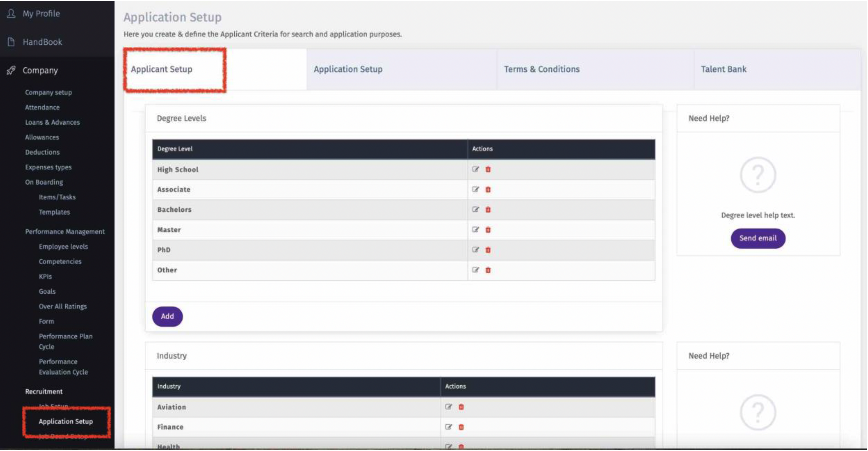Viewport: 868px width, 451px height.
Task: Click the My Profile user icon
Action: (x=11, y=14)
